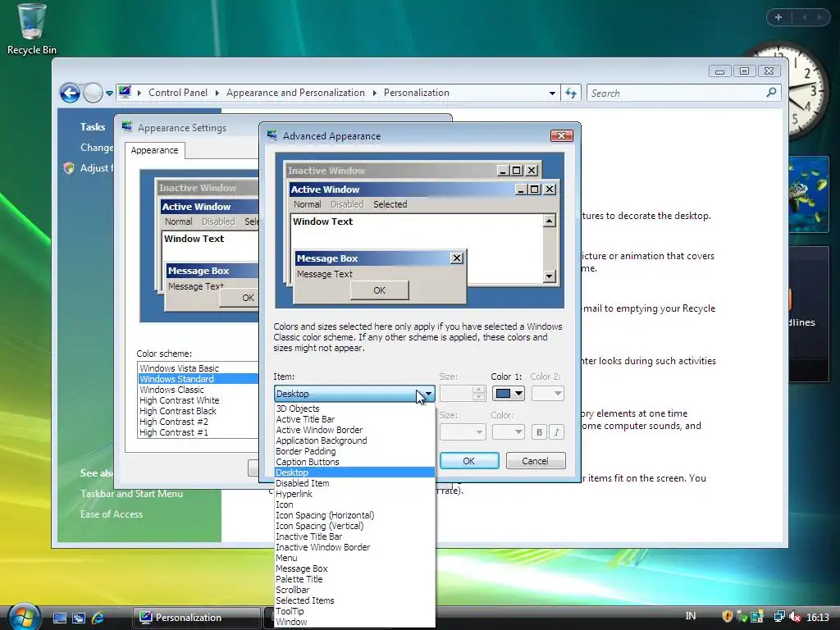Click the Forward arrow in Control Panel
The height and width of the screenshot is (630, 840).
pos(93,93)
